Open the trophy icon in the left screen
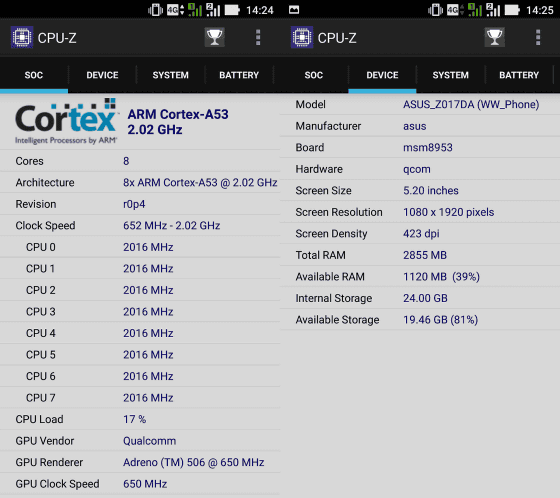Viewport: 560px width, 498px height. (215, 37)
